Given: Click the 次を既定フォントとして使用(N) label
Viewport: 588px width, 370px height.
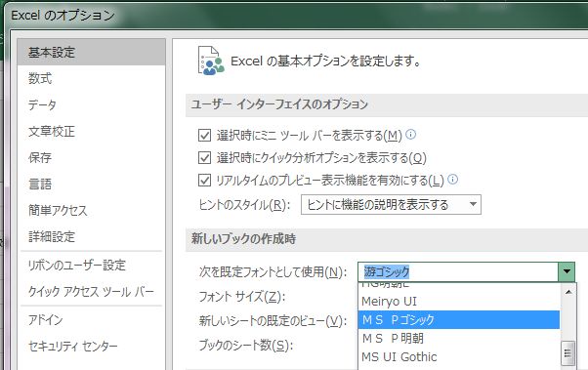Looking at the screenshot, I should (x=273, y=271).
